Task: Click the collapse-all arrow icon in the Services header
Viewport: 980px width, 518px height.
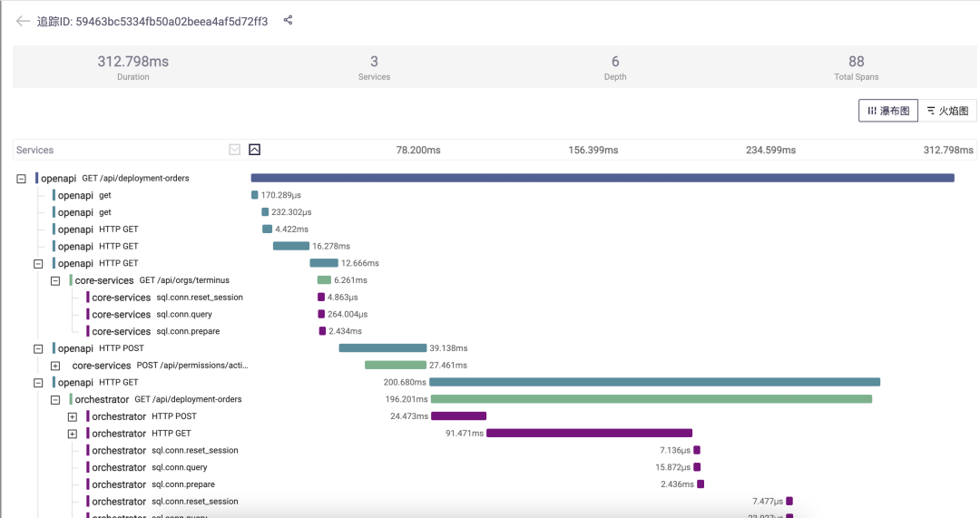Action: [255, 150]
